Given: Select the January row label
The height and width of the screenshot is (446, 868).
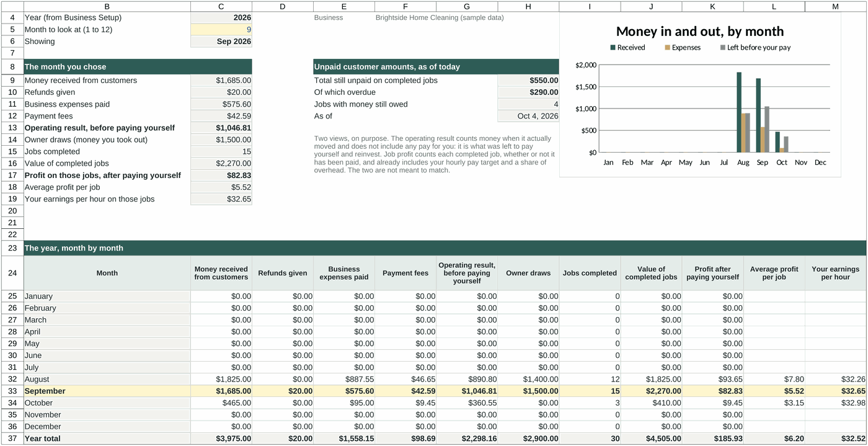Looking at the screenshot, I should (107, 297).
